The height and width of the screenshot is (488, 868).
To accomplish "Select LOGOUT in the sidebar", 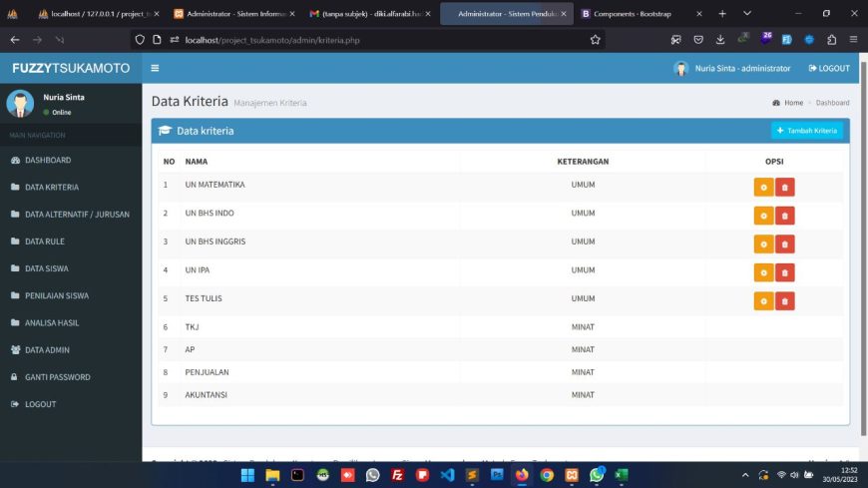I will pos(71,404).
